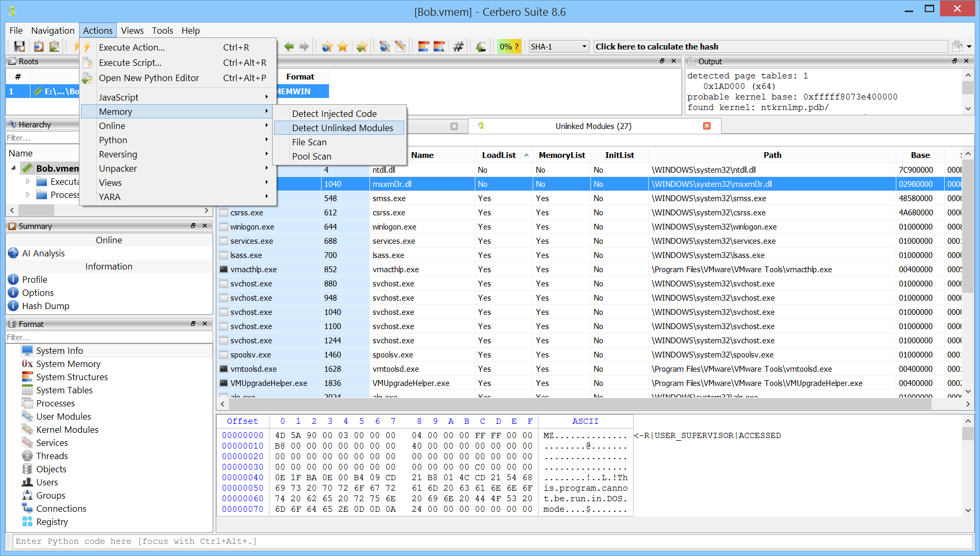The width and height of the screenshot is (980, 556).
Task: Open AI Analysis in the Summary panel
Action: pos(43,253)
